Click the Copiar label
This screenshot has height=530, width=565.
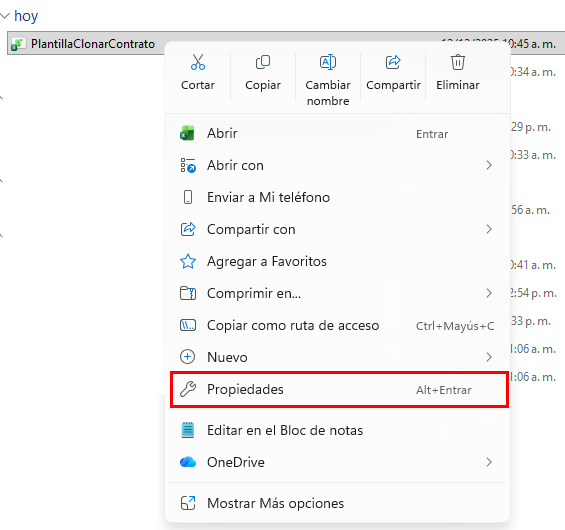point(263,85)
